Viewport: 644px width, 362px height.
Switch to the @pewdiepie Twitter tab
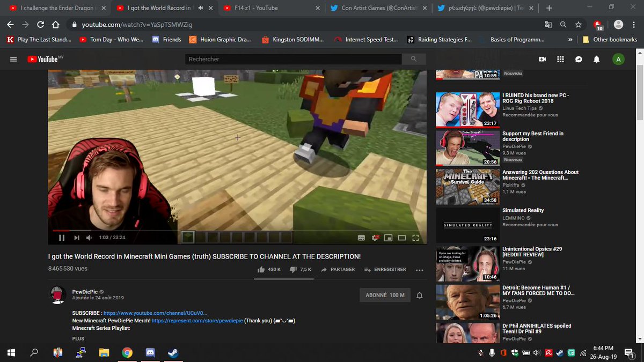485,8
